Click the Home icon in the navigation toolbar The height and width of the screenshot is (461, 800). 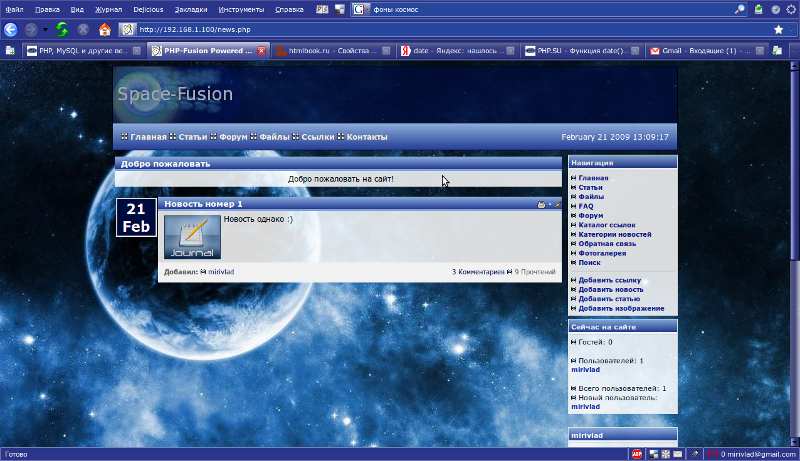(104, 29)
